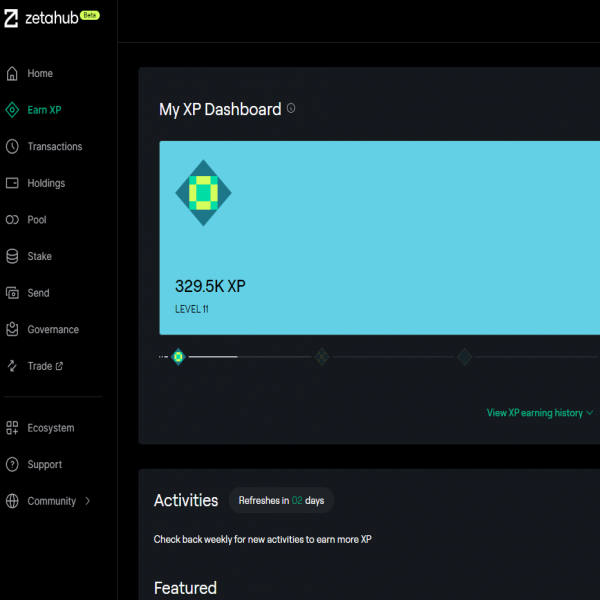Click the Transactions clock icon
The height and width of the screenshot is (600, 600).
pyautogui.click(x=12, y=146)
